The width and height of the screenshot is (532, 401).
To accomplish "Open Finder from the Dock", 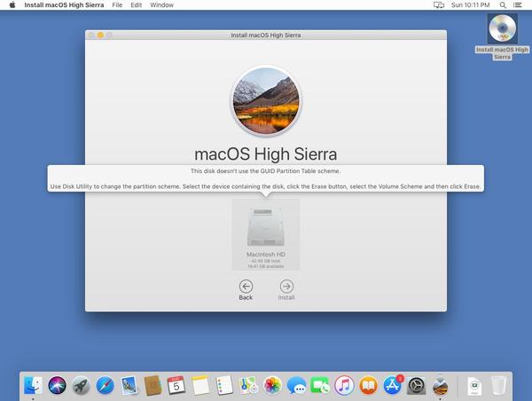I will tap(33, 386).
